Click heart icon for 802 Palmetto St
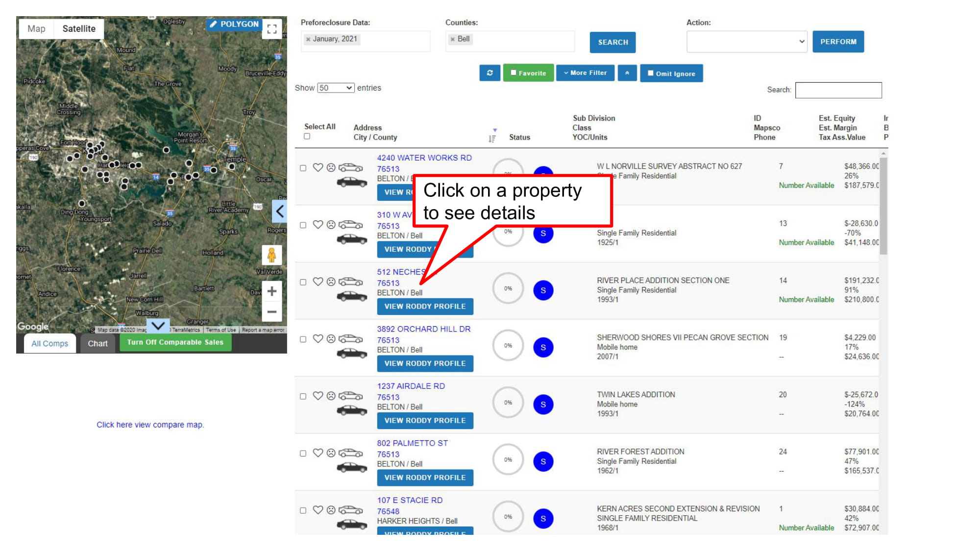 [x=318, y=453]
